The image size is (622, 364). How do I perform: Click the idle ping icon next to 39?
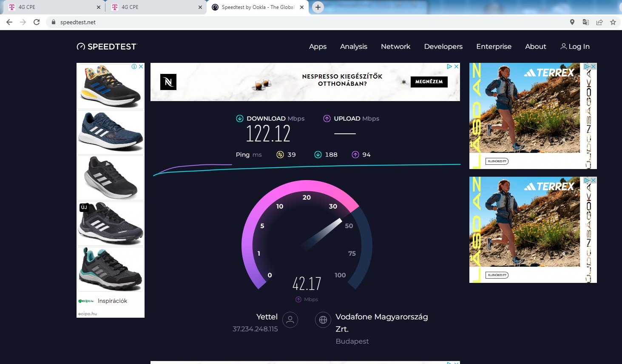[280, 155]
